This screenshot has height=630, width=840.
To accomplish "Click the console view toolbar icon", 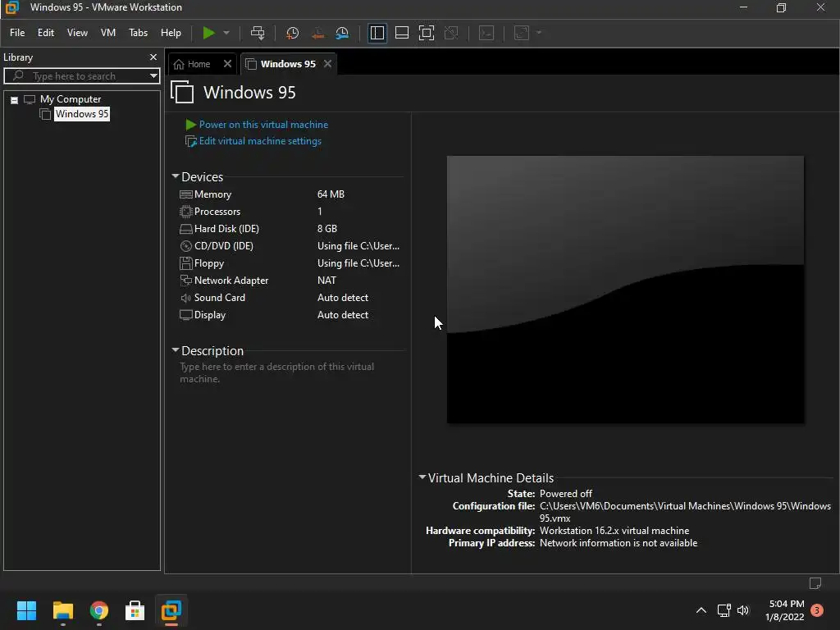I will point(486,33).
